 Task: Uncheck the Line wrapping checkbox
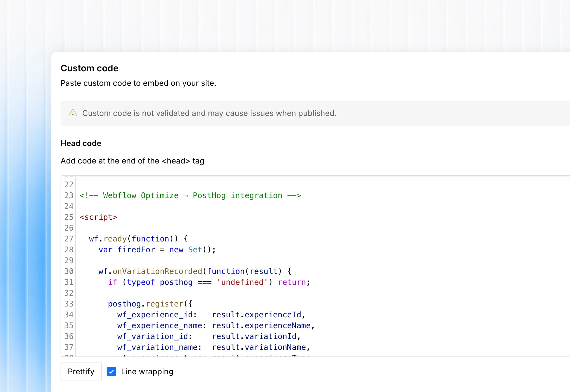click(x=111, y=372)
